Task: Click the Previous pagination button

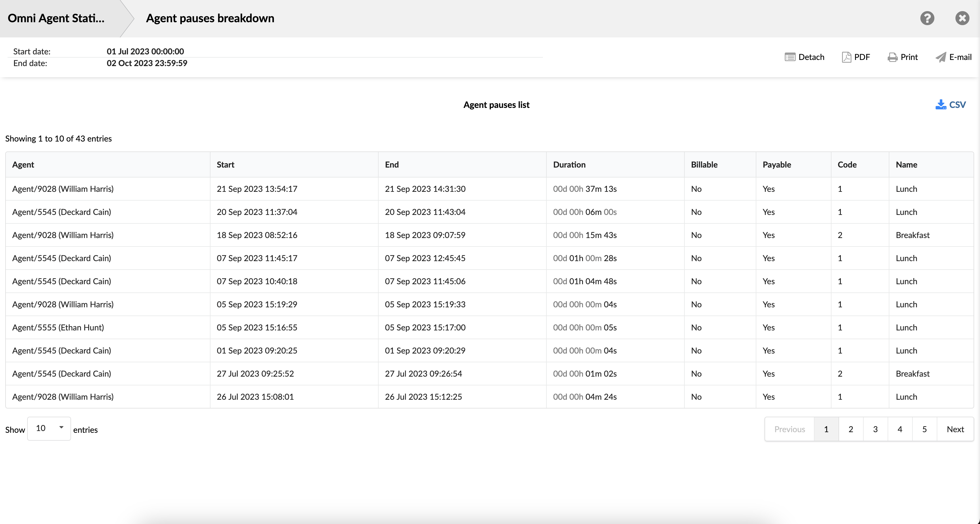Action: pos(789,429)
